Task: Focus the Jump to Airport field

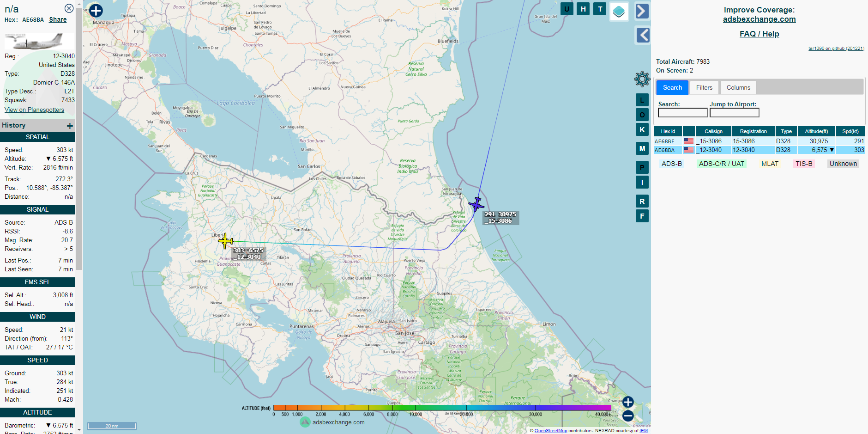Action: tap(734, 113)
